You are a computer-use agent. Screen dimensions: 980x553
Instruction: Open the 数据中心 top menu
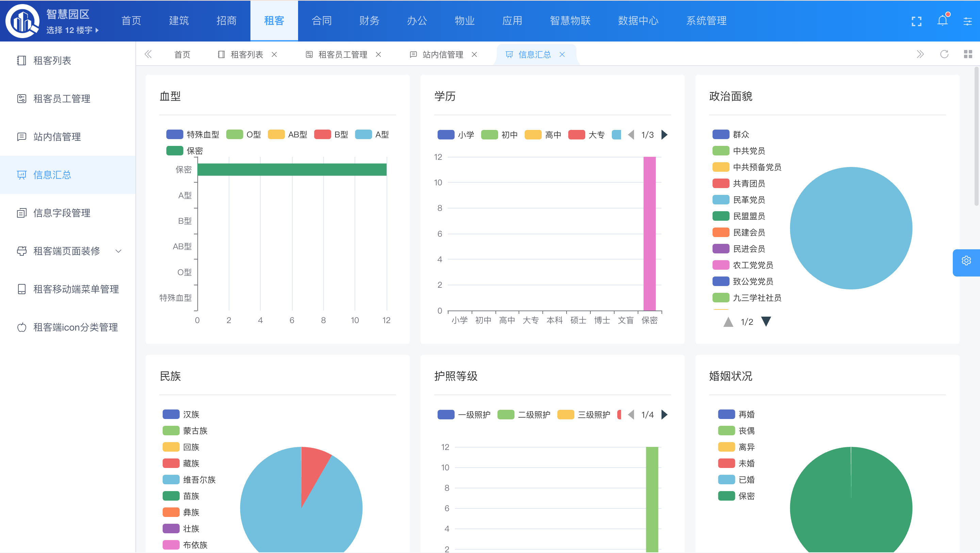pyautogui.click(x=638, y=20)
